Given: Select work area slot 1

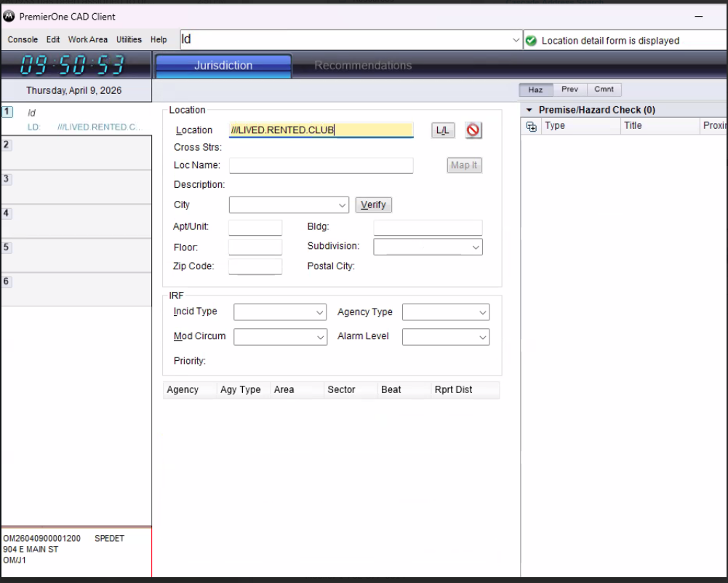Looking at the screenshot, I should click(x=76, y=119).
